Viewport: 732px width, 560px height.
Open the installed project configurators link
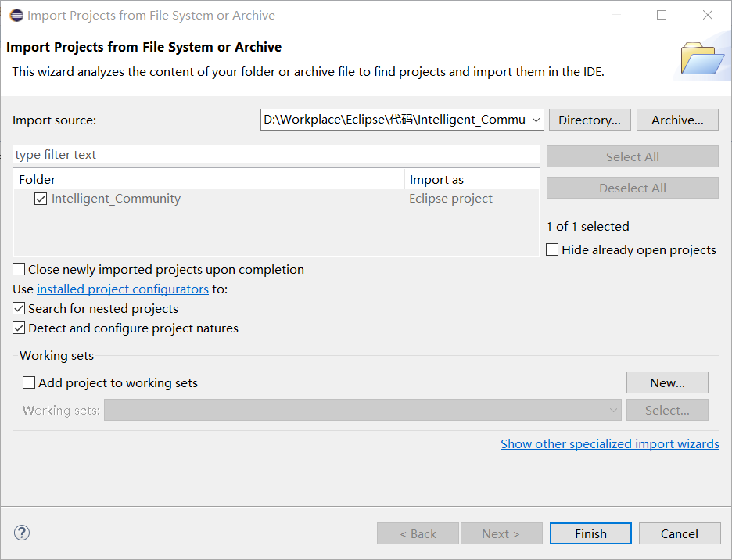coord(123,289)
